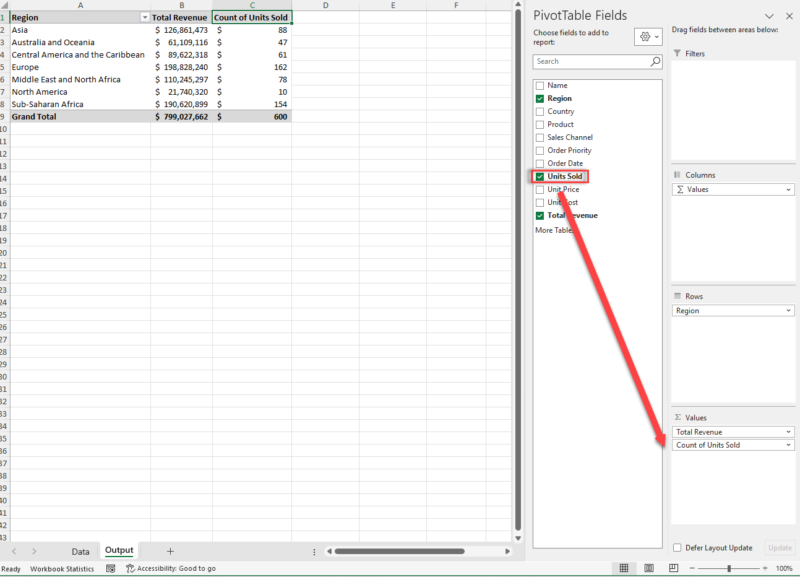
Task: Open the Count of Units Sold value dropdown
Action: pyautogui.click(x=788, y=444)
